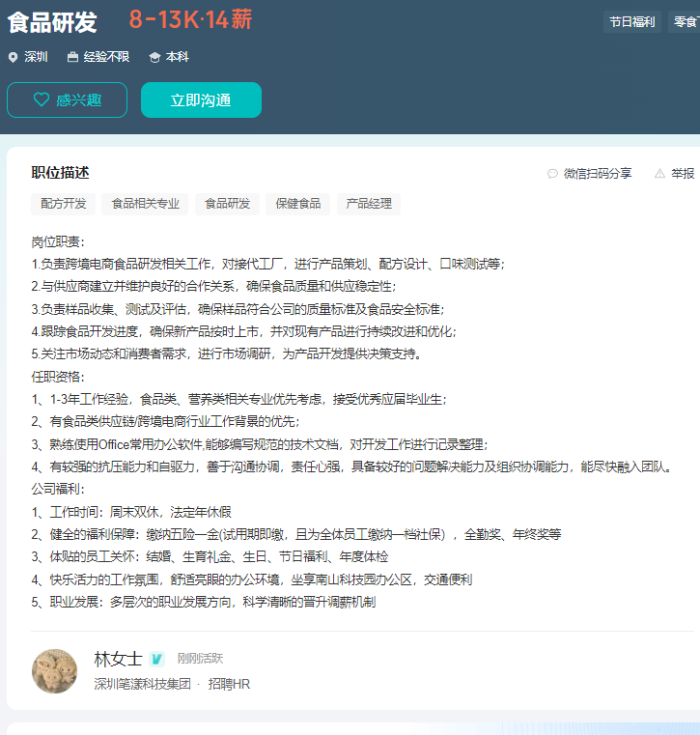700x735 pixels.
Task: Click the line stating 1-3年工作经验
Action: tap(239, 400)
